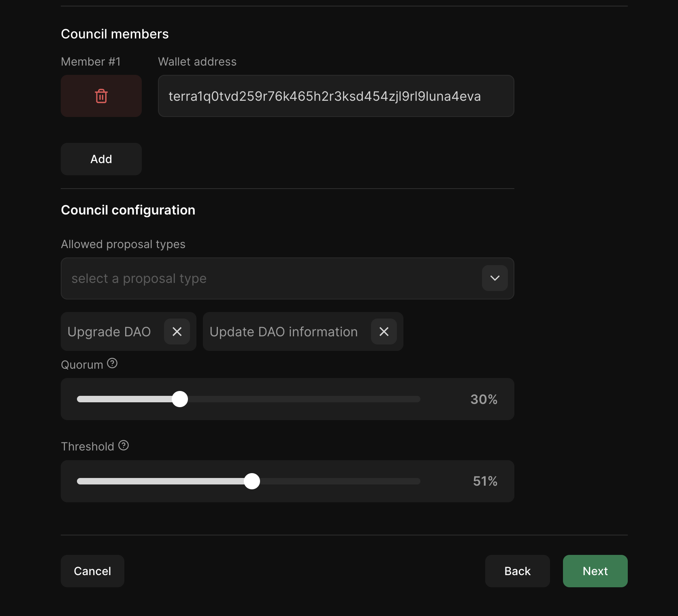Click the Threshold slider handle

252,481
